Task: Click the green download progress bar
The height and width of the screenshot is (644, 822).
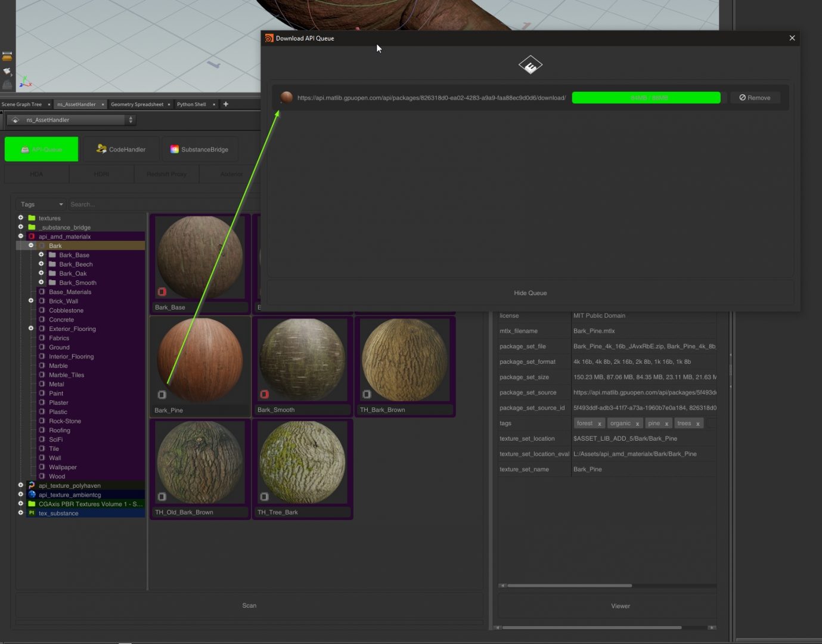Action: (646, 98)
